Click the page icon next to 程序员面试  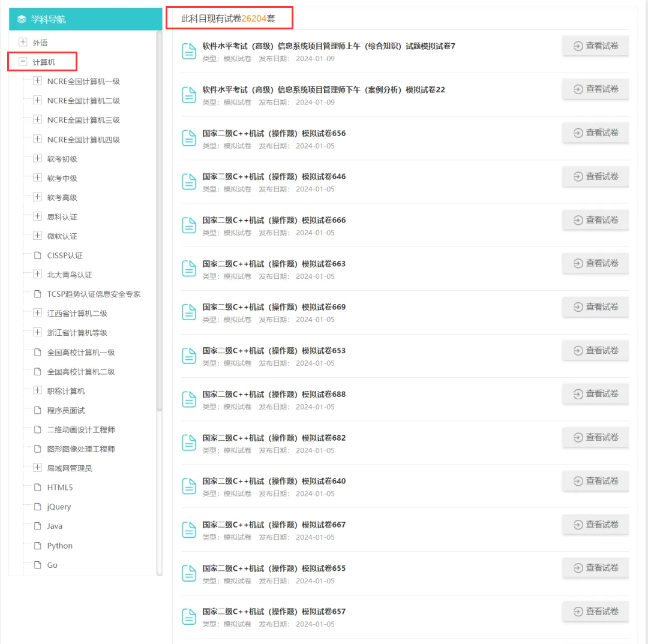coord(37,411)
